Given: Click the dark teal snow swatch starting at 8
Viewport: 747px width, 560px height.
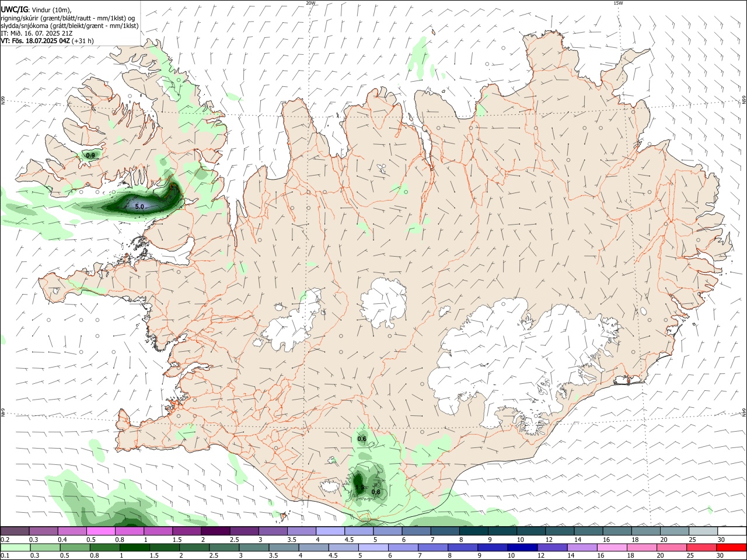Looking at the screenshot, I should tap(473, 531).
